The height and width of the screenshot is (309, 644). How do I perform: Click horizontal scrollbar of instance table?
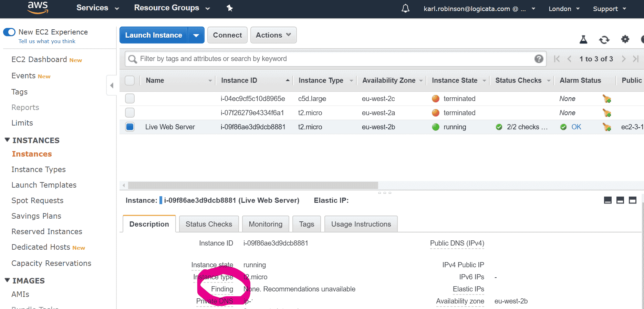(253, 185)
